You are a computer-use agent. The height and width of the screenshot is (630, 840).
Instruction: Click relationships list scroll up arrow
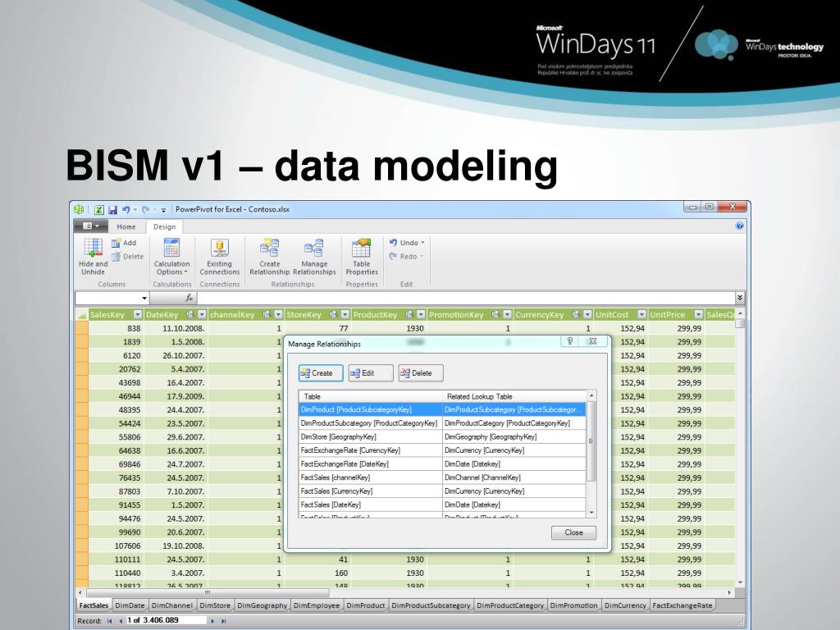(x=591, y=396)
